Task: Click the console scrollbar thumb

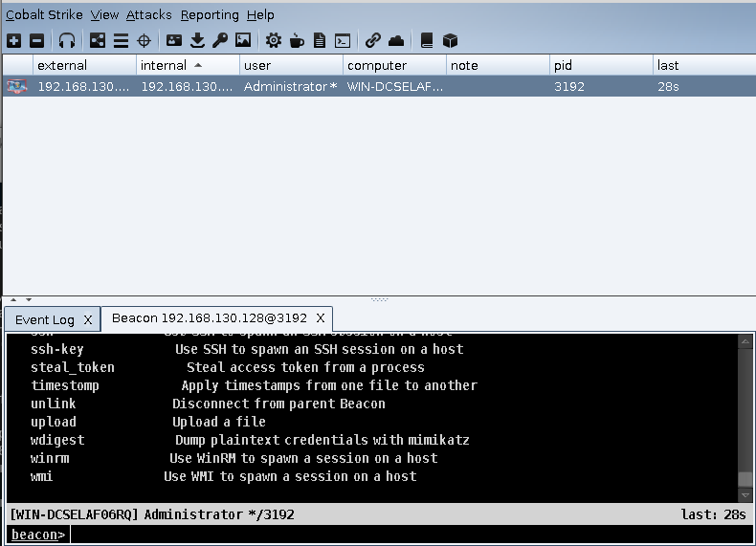Action: tap(745, 478)
